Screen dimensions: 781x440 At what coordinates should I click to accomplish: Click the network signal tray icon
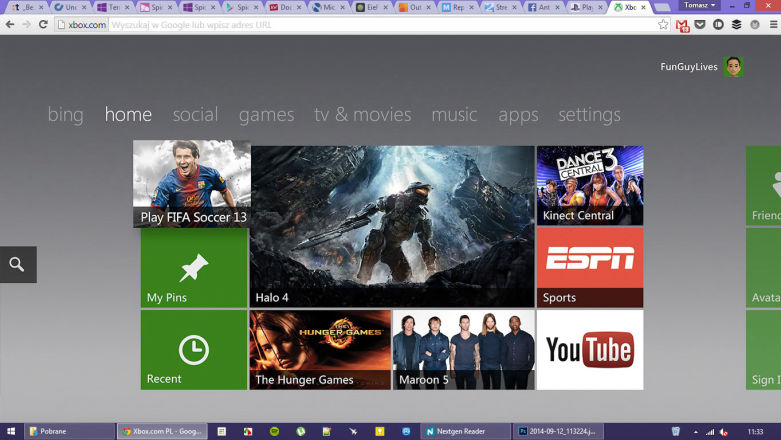pyautogui.click(x=710, y=432)
